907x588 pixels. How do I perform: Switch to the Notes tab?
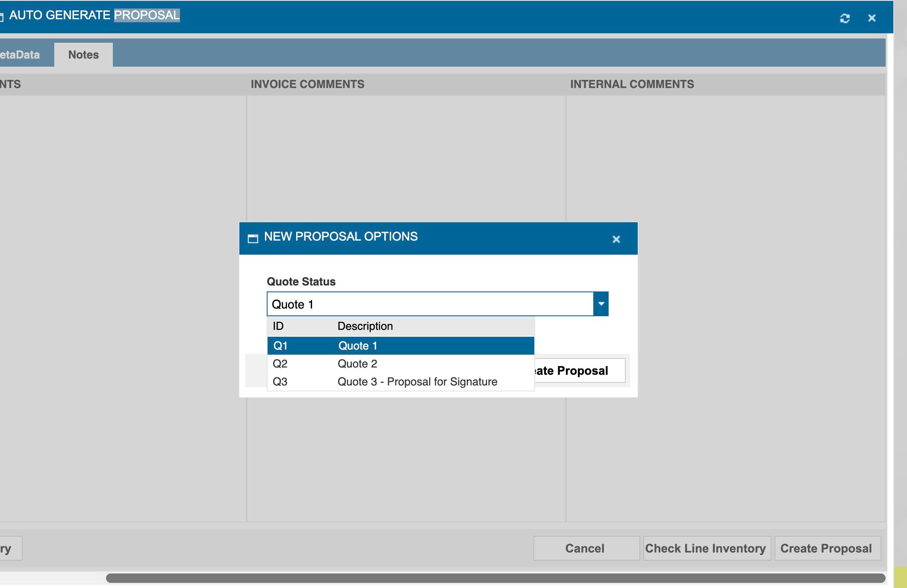(83, 55)
